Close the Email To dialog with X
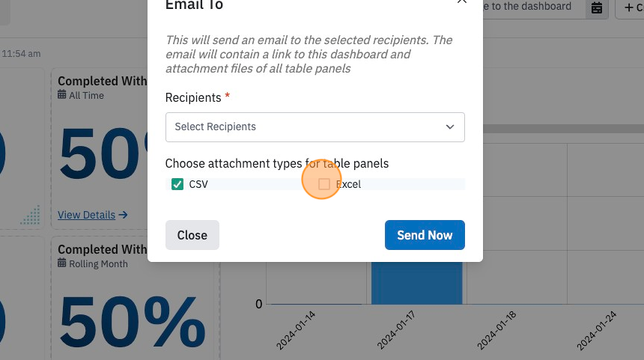Viewport: 644px width, 360px height. 461,1
